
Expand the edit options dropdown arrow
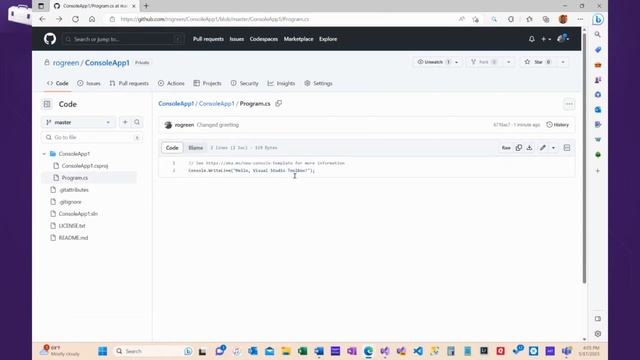tap(553, 148)
